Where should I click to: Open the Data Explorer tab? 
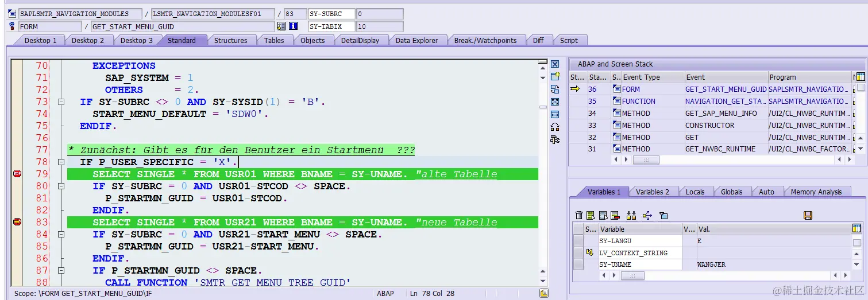(x=416, y=40)
